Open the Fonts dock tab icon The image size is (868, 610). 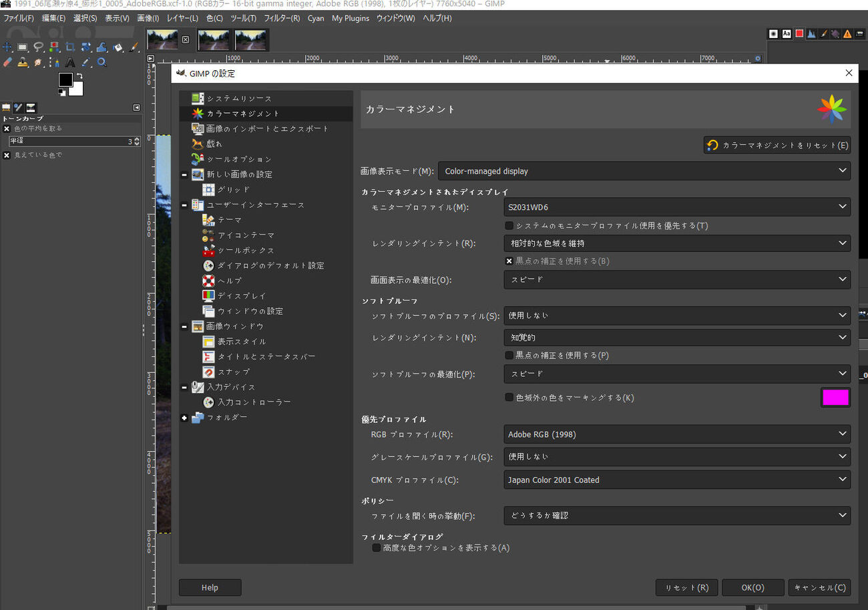[x=787, y=33]
